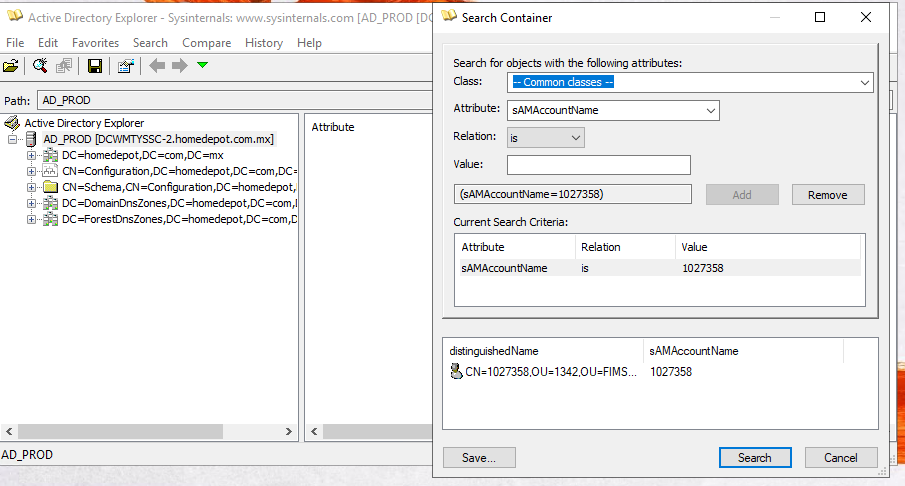Click the Search button in dialog
The image size is (905, 486).
[x=755, y=458]
